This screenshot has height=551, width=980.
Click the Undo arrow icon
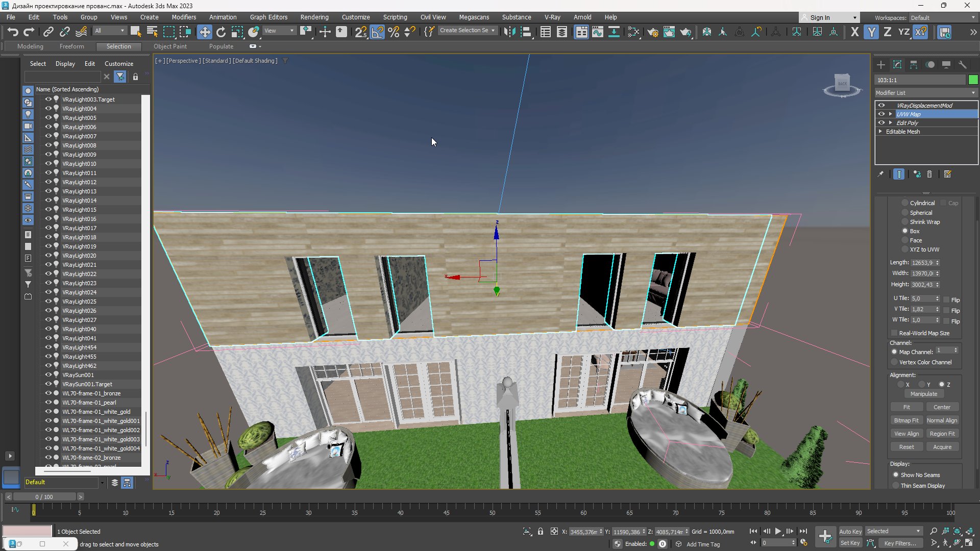click(13, 32)
